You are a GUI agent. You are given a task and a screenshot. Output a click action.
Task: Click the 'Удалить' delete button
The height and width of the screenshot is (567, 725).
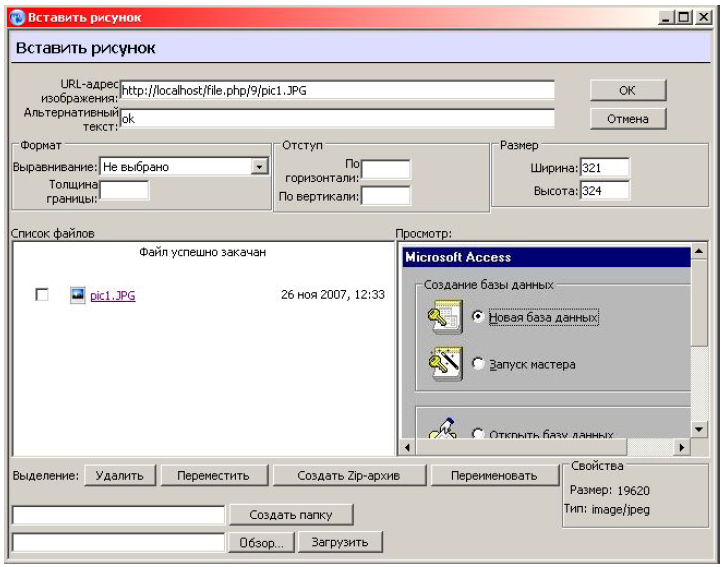[120, 475]
